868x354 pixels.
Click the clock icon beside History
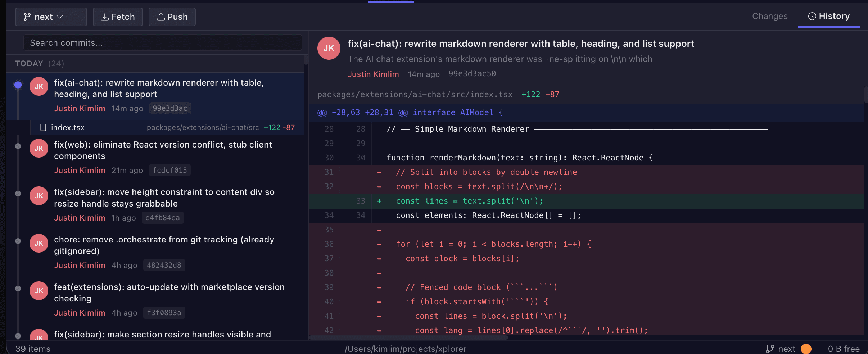coord(812,16)
